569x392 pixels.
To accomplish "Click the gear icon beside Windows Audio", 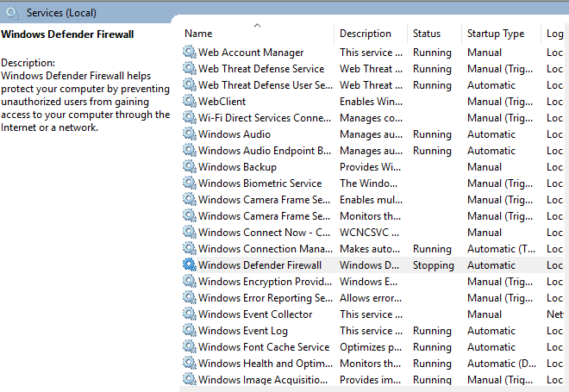I will pyautogui.click(x=190, y=134).
